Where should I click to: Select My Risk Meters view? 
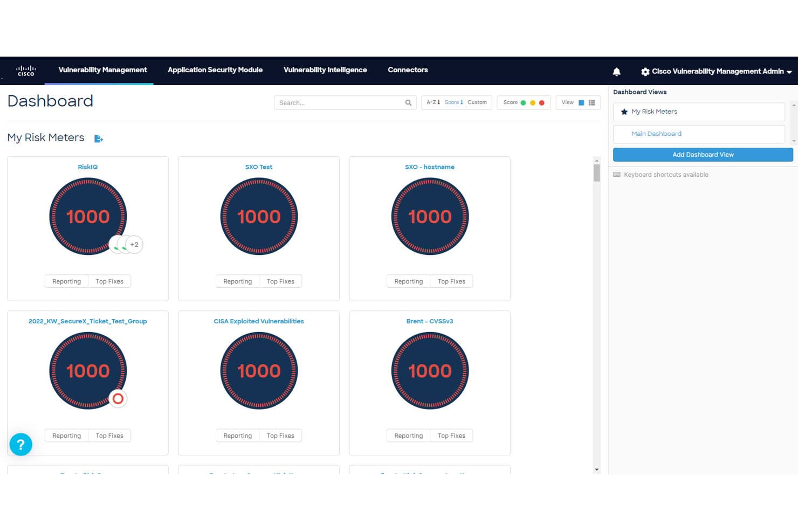[x=699, y=112]
